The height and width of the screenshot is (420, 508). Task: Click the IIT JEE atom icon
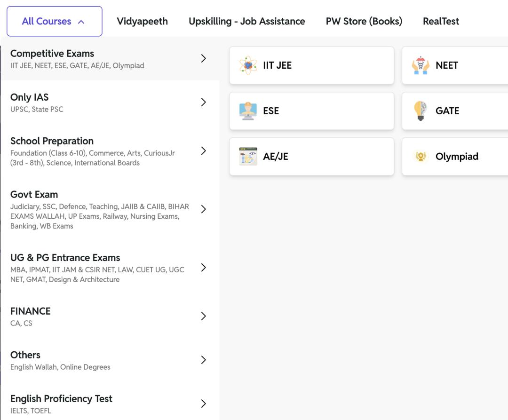point(248,65)
